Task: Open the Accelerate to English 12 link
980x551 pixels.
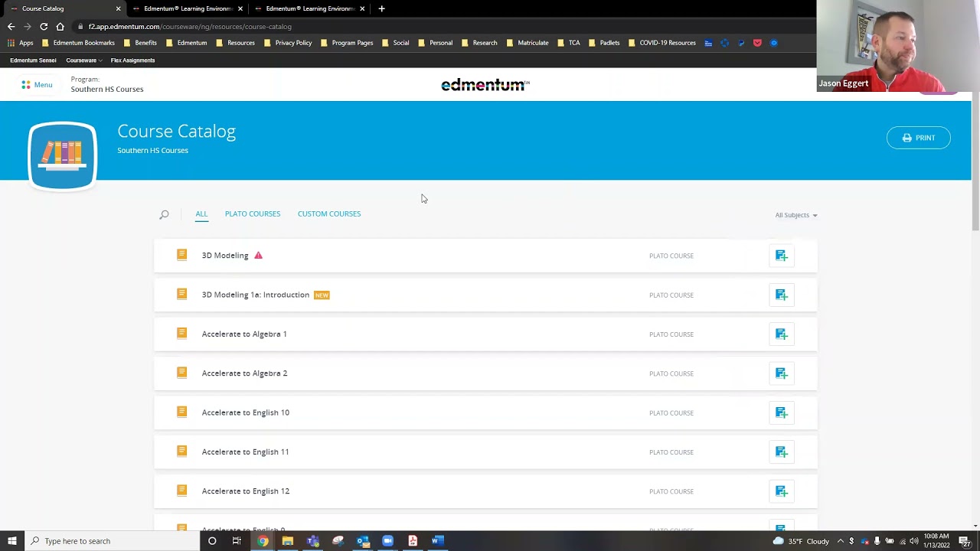Action: pyautogui.click(x=246, y=491)
